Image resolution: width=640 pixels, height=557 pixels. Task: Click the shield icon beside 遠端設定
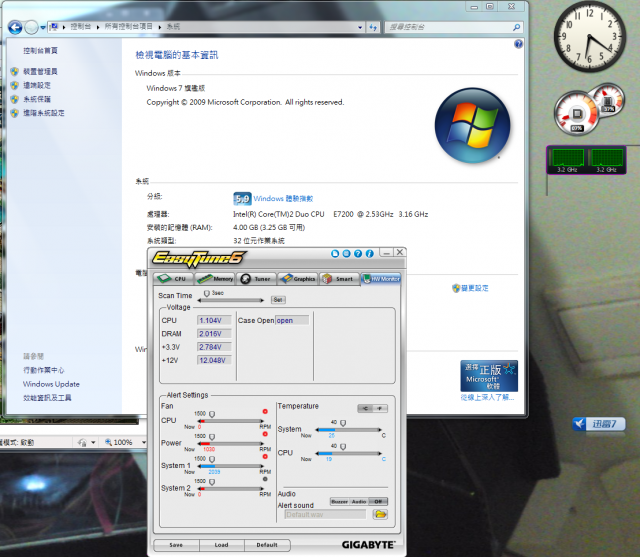[15, 85]
